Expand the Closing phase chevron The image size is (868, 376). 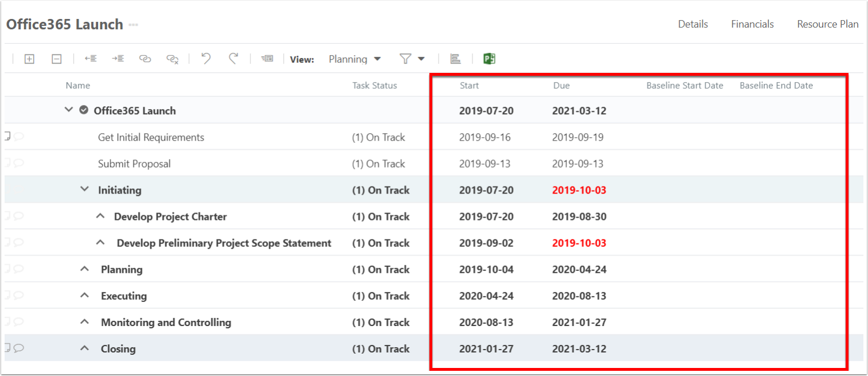(85, 348)
